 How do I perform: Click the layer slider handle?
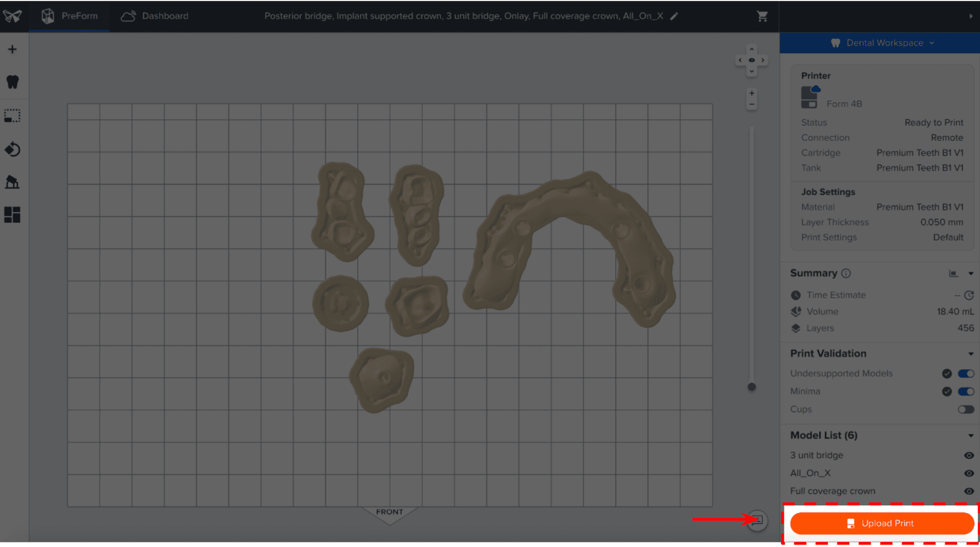pos(752,387)
